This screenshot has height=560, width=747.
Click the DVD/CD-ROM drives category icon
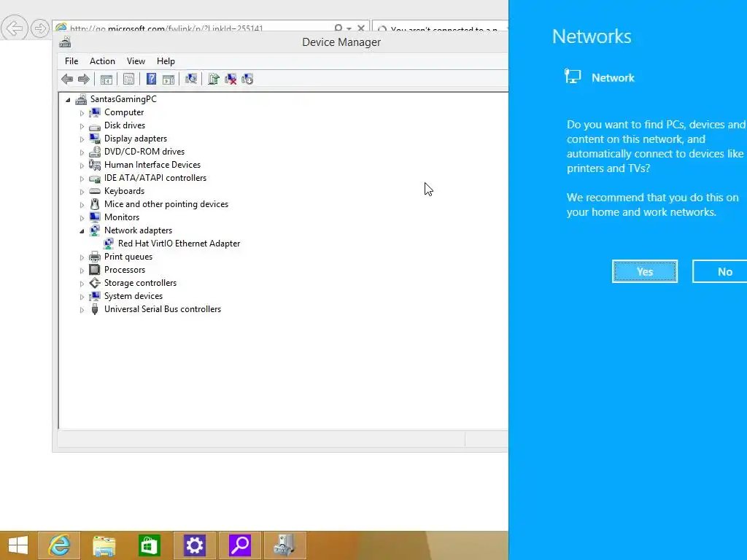tap(95, 152)
